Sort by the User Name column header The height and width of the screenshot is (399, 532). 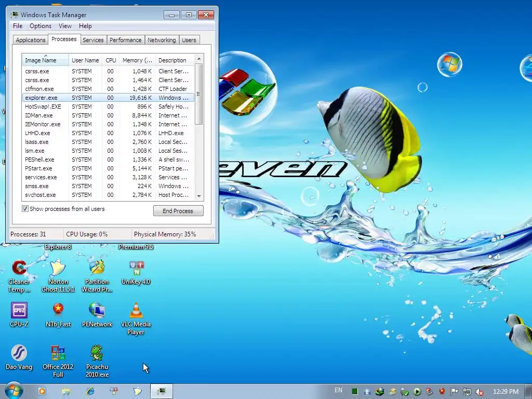click(85, 60)
